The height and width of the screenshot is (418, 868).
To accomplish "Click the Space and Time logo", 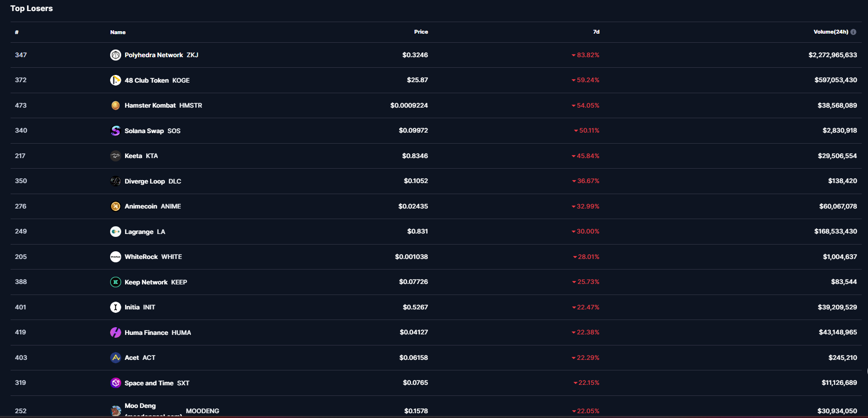I will point(115,383).
